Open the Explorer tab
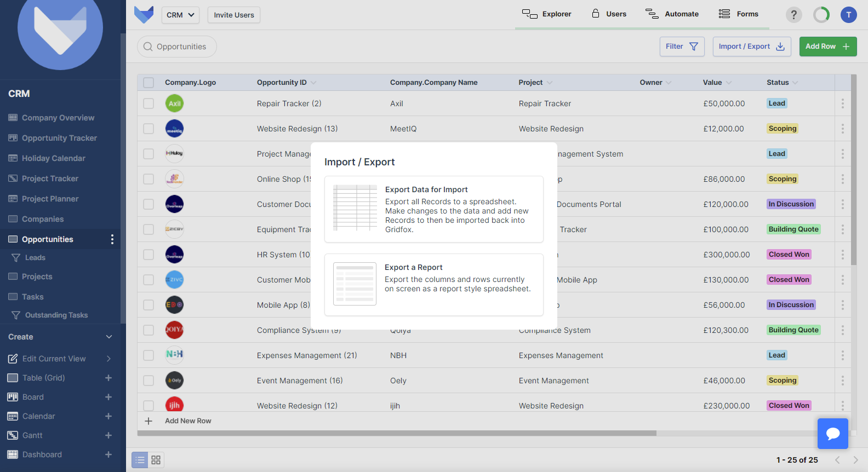Image resolution: width=868 pixels, height=472 pixels. pyautogui.click(x=546, y=14)
